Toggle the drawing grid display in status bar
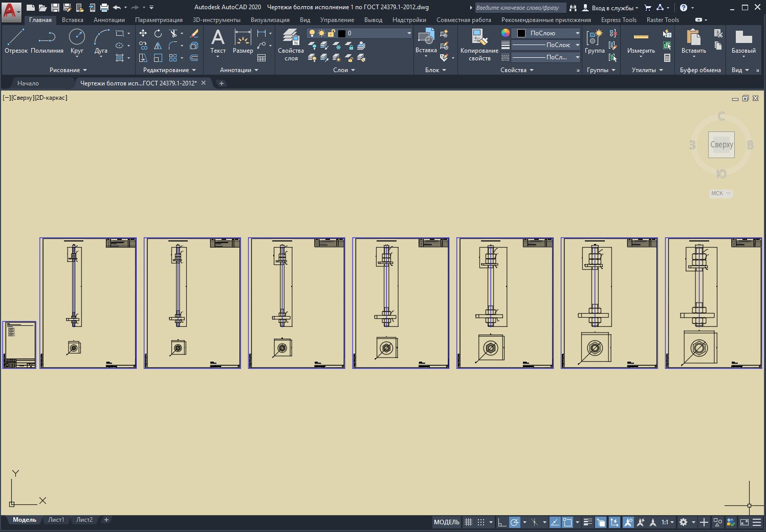 [x=468, y=522]
